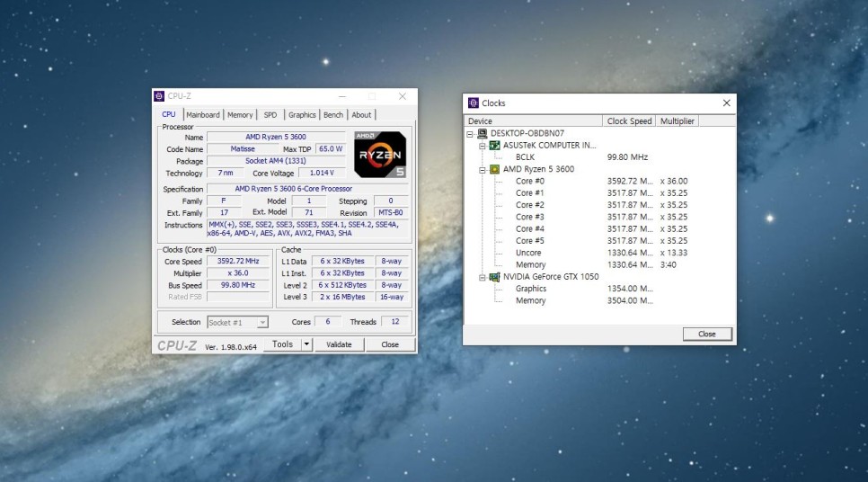Click the Max TDP value 65.0 W

(x=331, y=149)
